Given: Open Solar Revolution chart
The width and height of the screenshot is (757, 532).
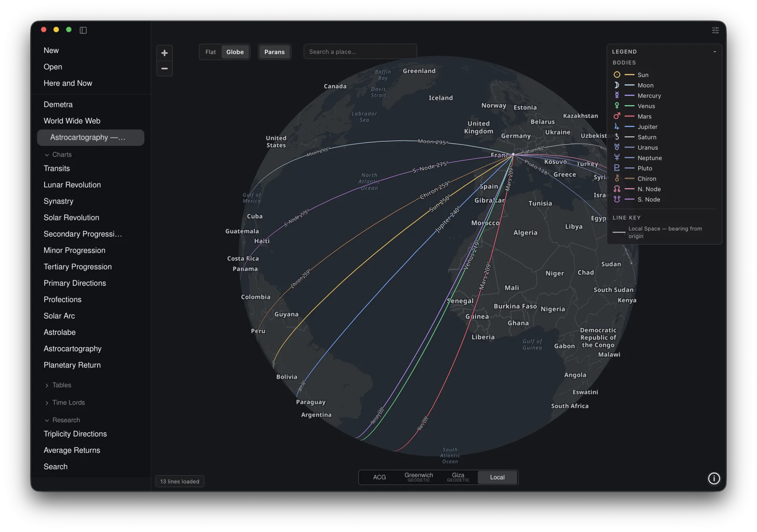Looking at the screenshot, I should tap(71, 218).
